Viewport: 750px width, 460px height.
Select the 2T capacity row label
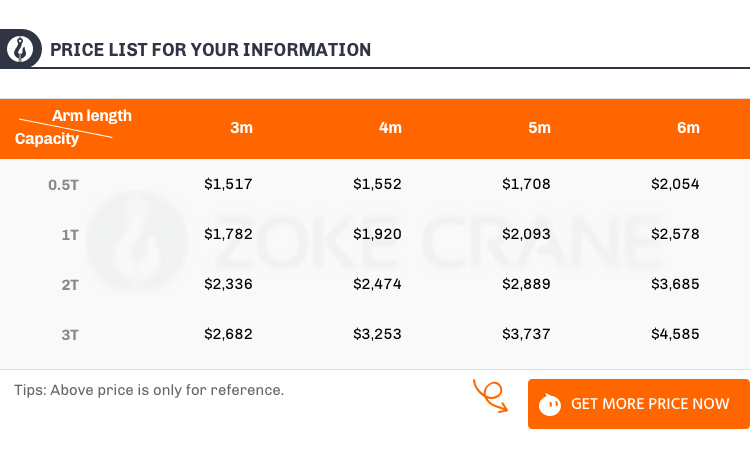point(70,285)
